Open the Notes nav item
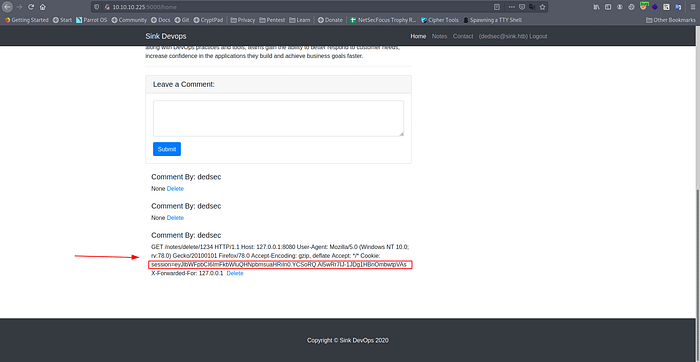 click(439, 37)
